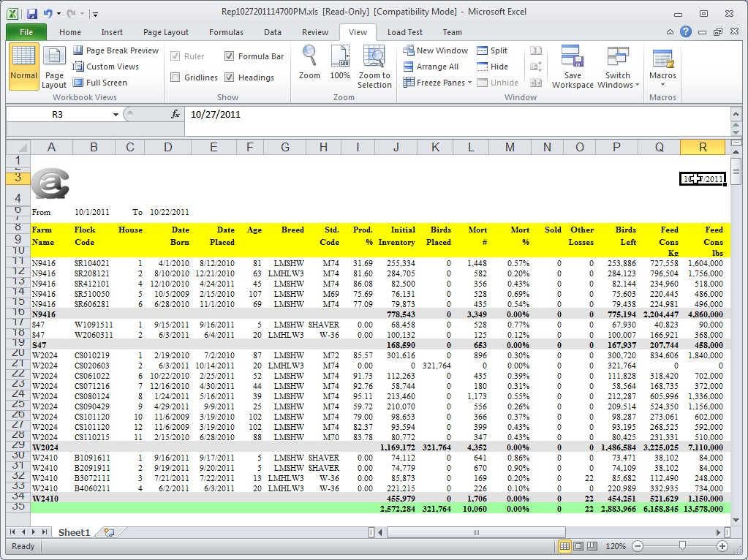The width and height of the screenshot is (748, 560).
Task: Select the Sheet1 worksheet tab
Action: [x=74, y=532]
